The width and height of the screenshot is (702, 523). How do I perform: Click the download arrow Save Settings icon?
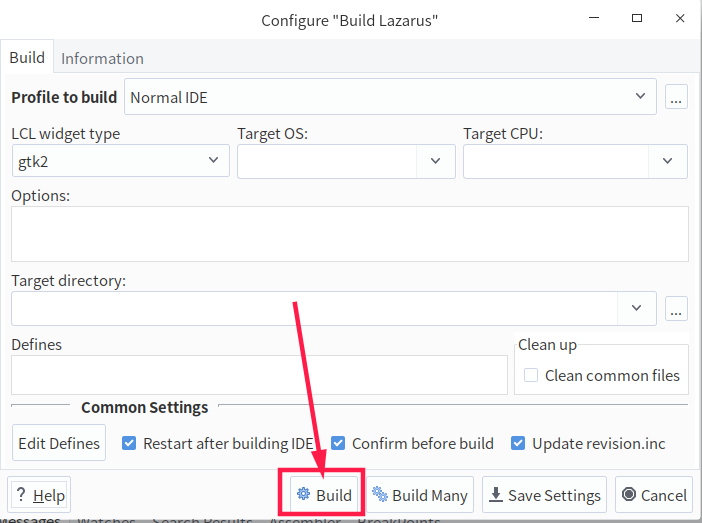pyautogui.click(x=495, y=494)
